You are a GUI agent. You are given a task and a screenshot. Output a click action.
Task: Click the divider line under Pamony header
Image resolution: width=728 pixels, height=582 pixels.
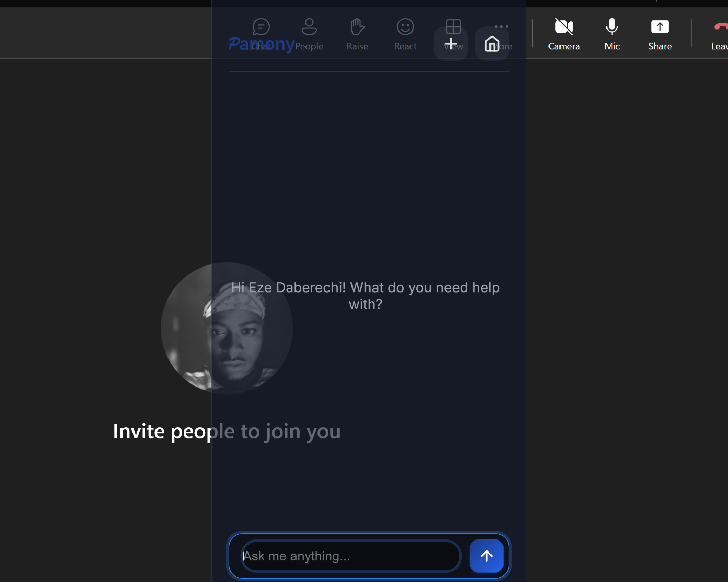coord(369,71)
